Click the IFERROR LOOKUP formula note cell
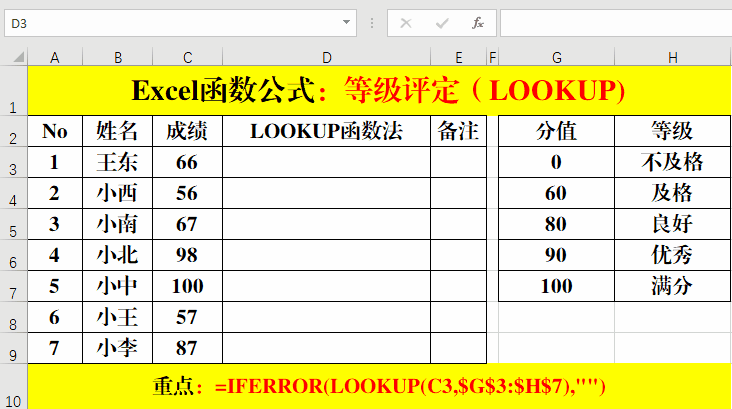Viewport: 732px width, 409px height. coord(379,387)
